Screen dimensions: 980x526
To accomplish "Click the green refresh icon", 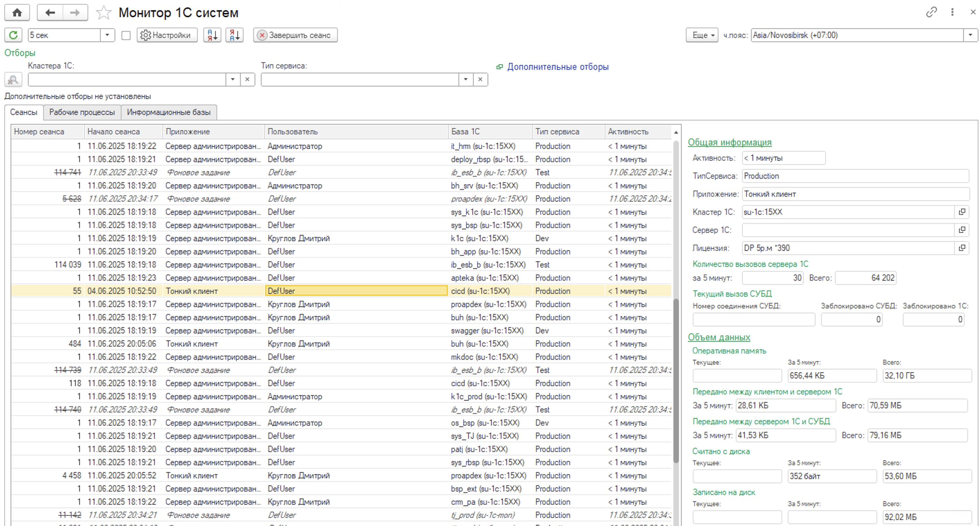I will pos(13,35).
